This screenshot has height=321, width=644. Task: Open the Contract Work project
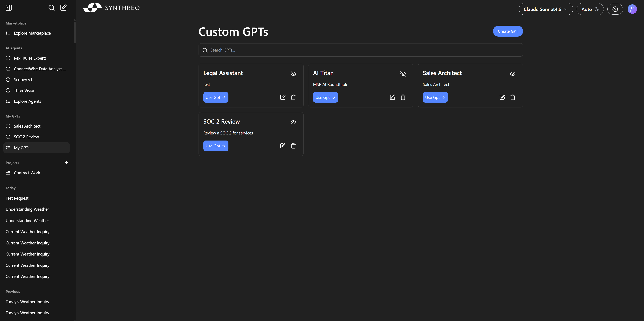click(27, 173)
